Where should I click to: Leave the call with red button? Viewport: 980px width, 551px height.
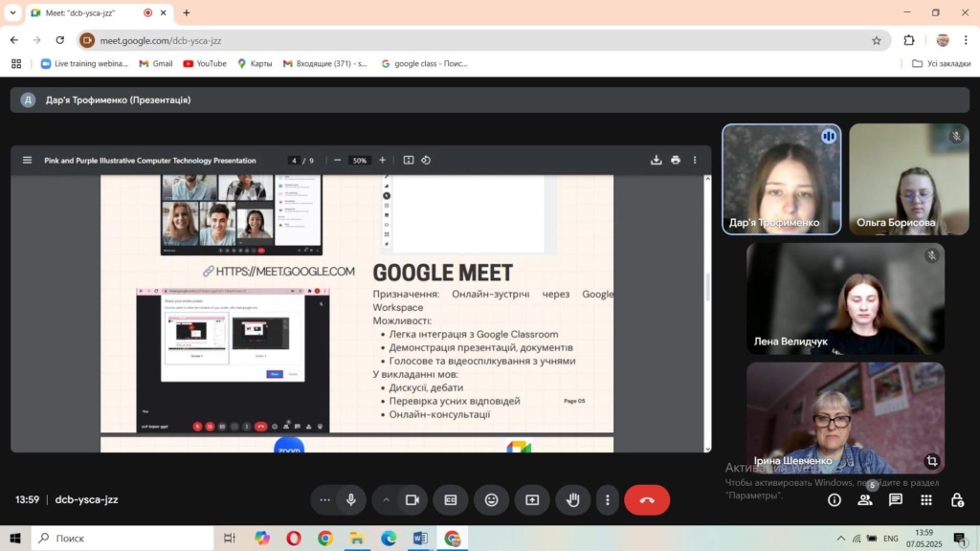(x=647, y=499)
